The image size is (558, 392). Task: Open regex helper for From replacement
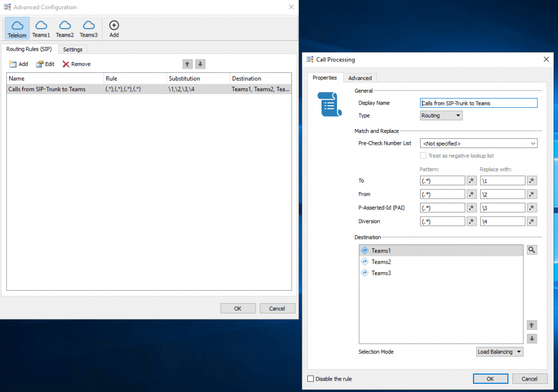coord(532,194)
